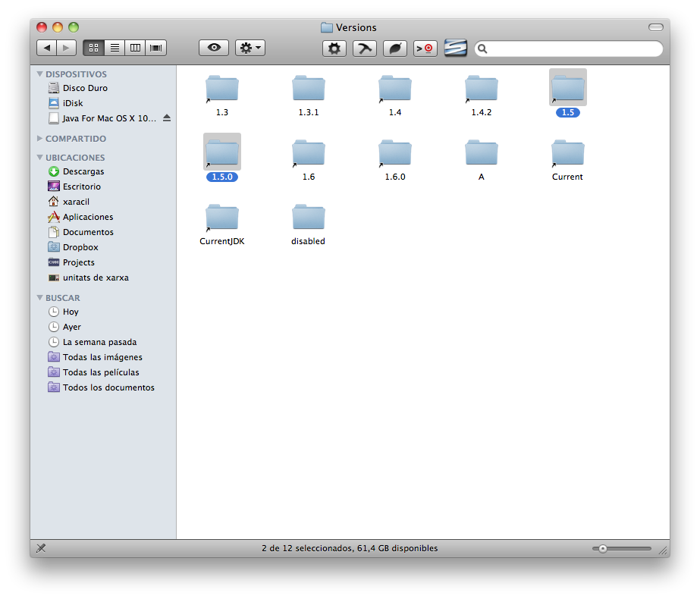
Task: Select the 1.4.2 folder alias
Action: pos(482,89)
